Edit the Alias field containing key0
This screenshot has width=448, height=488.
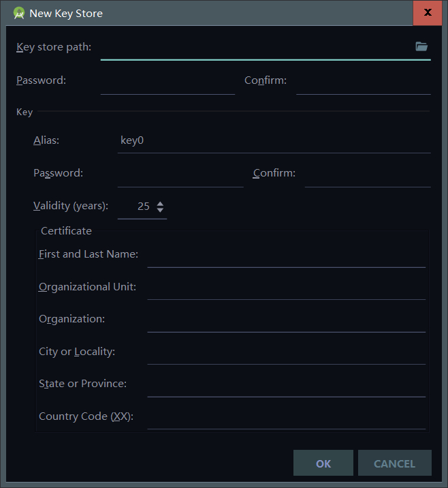click(274, 140)
